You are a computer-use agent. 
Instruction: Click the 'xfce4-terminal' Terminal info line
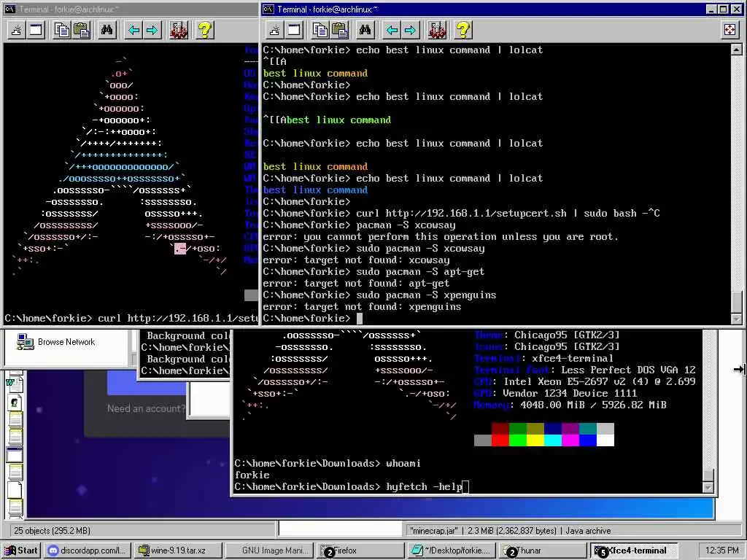click(x=543, y=358)
